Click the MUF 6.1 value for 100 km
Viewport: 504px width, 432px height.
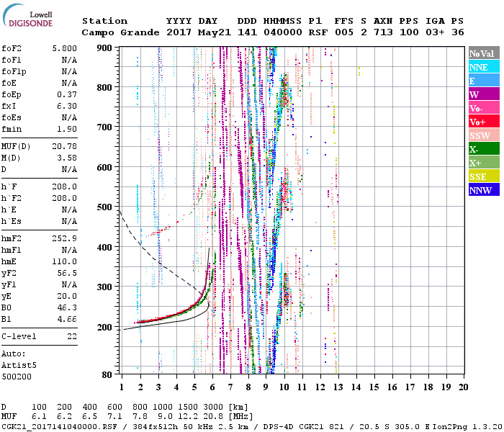(x=39, y=417)
